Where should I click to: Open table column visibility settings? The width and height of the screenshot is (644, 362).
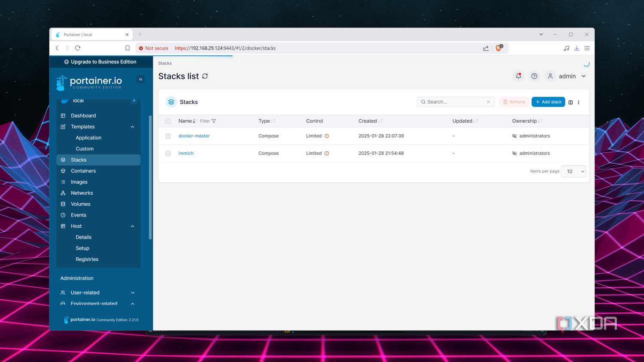(x=571, y=102)
